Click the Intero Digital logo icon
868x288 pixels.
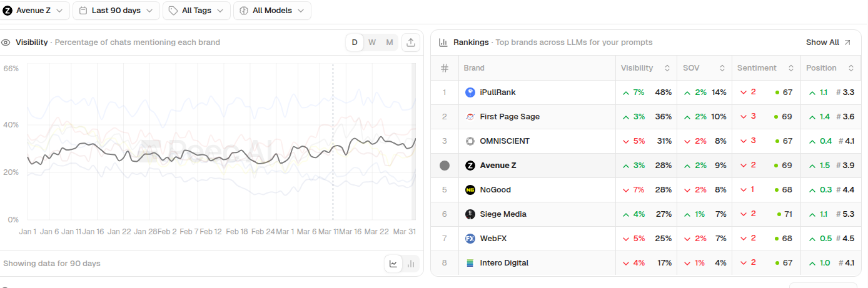tap(470, 263)
